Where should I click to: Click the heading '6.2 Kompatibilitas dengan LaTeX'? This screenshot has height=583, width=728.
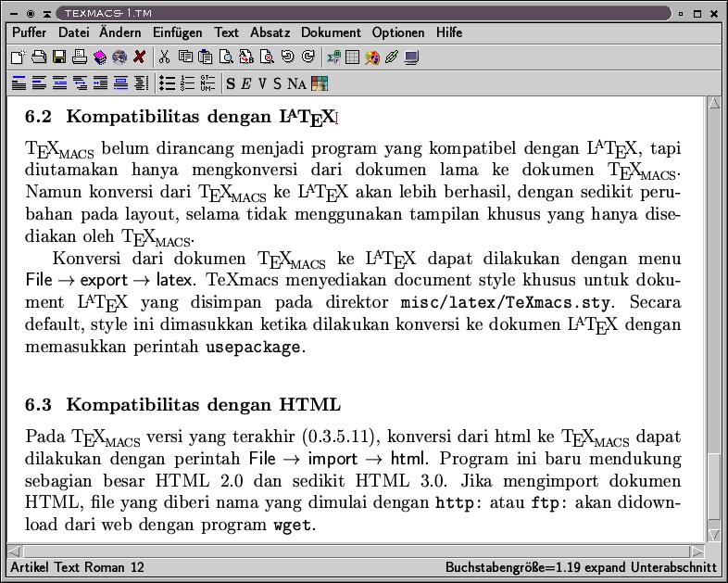(x=181, y=117)
